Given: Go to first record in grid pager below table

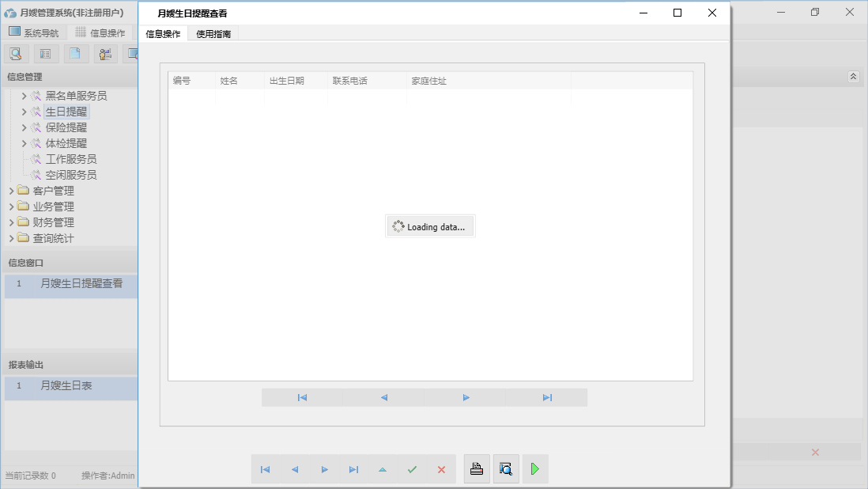Looking at the screenshot, I should [302, 398].
